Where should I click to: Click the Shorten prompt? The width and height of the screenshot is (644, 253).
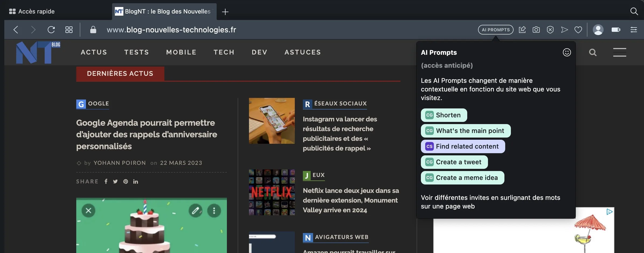(x=444, y=115)
